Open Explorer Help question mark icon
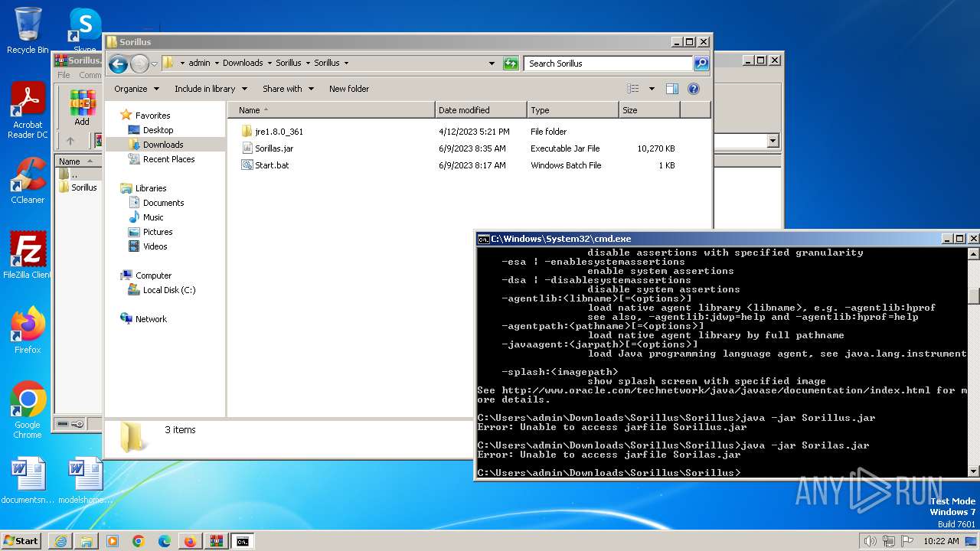 coord(694,89)
